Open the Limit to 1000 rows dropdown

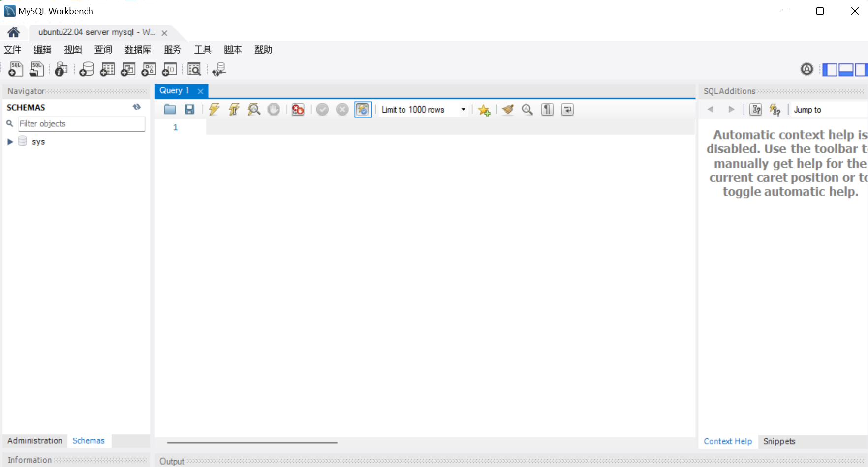463,109
